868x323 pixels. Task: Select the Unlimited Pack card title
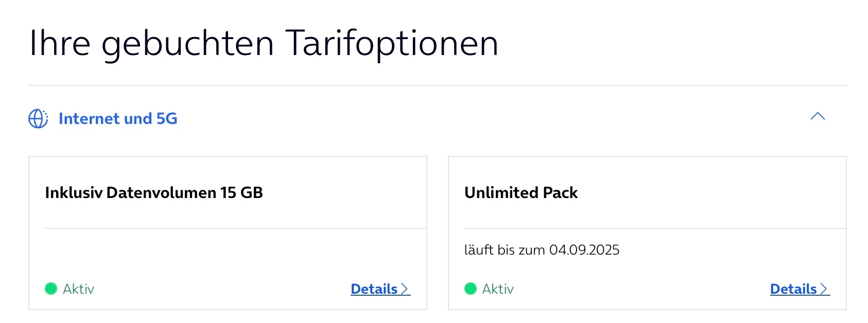[x=521, y=193]
